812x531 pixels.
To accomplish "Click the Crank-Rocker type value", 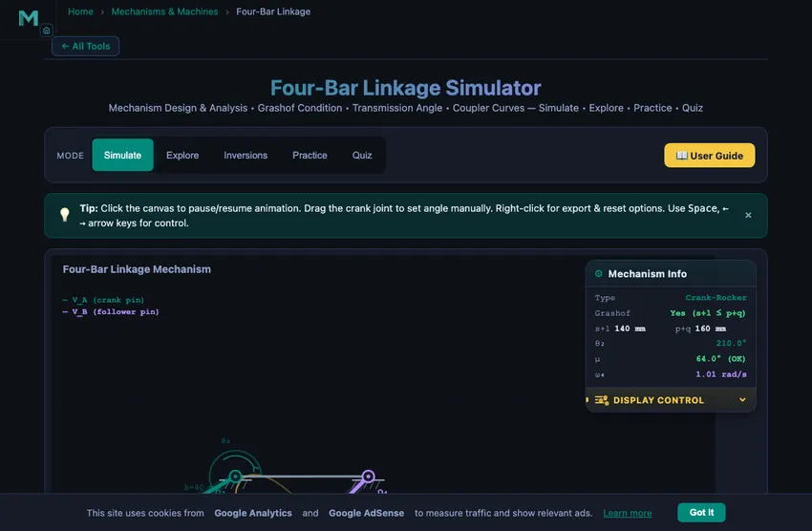I will (716, 298).
